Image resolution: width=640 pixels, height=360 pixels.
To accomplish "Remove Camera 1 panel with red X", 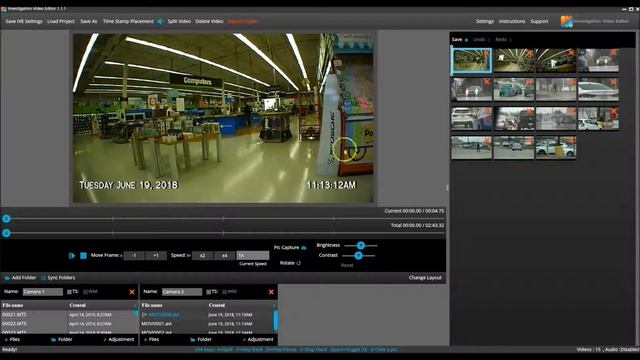I will coord(132,292).
